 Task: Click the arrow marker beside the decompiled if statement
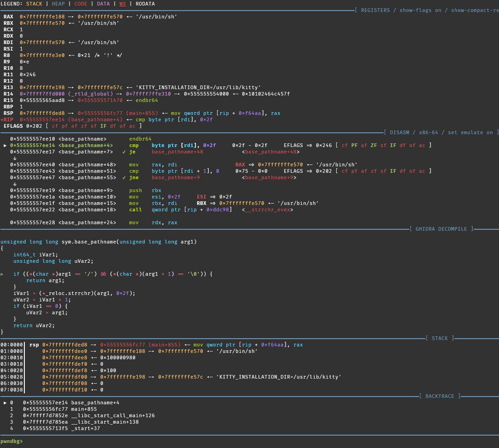(2, 274)
